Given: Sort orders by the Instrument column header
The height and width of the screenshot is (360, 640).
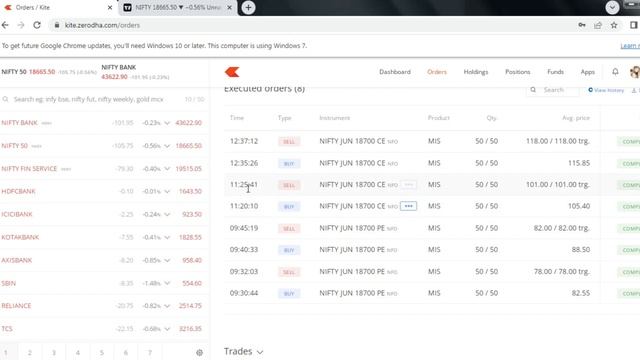Looking at the screenshot, I should click(335, 118).
